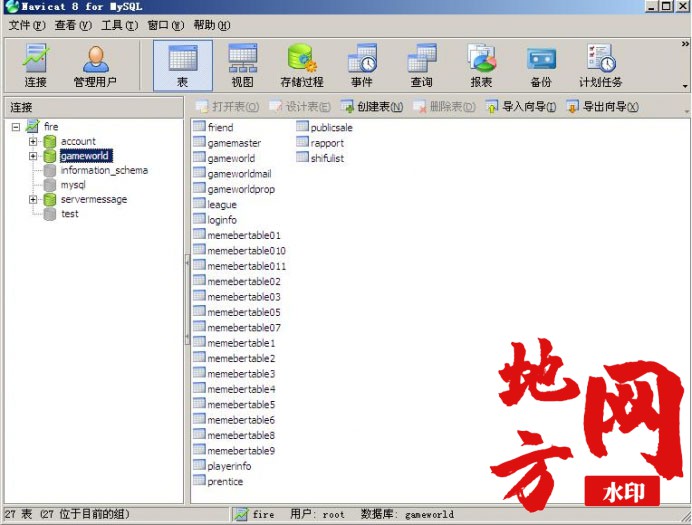Click 创建表(N) button
Viewport: 692px width, 525px height.
pos(372,106)
